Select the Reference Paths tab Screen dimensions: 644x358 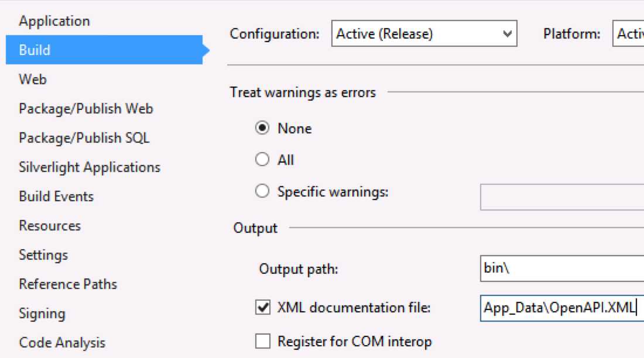click(68, 284)
